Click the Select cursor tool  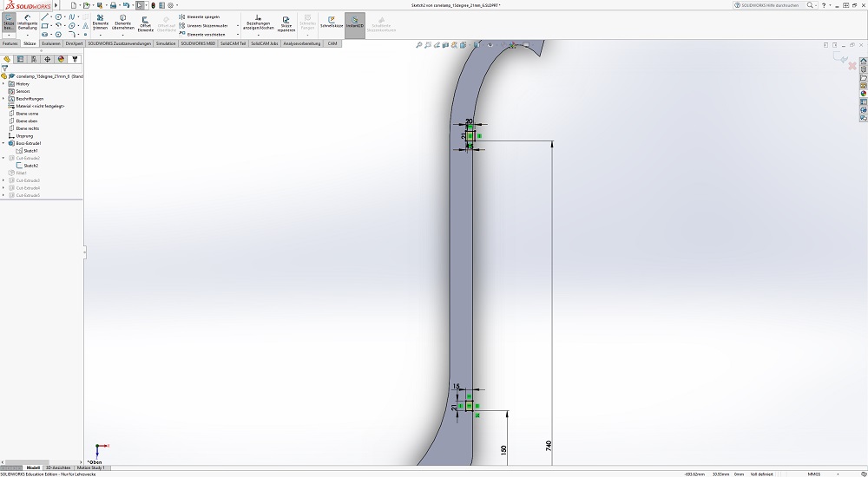click(x=140, y=5)
